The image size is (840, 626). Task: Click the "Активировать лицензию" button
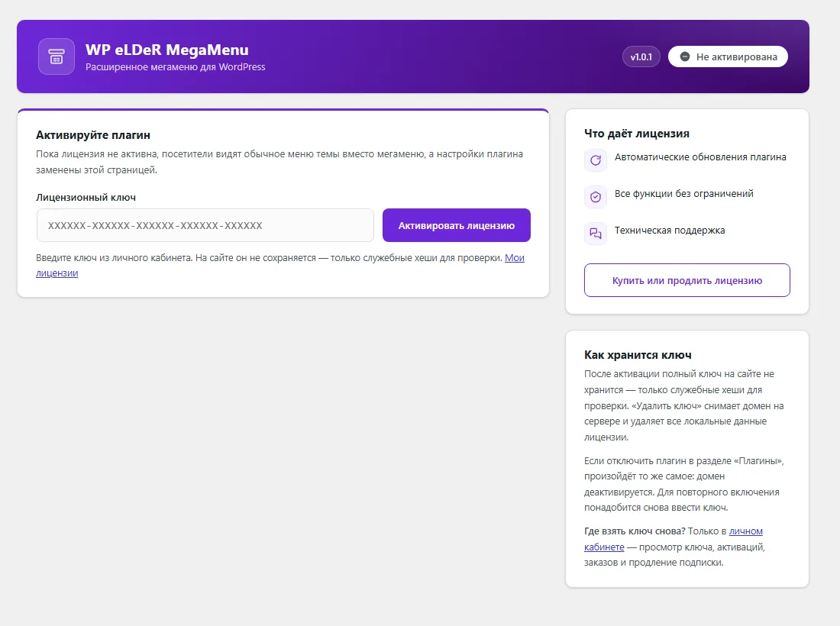pyautogui.click(x=457, y=225)
